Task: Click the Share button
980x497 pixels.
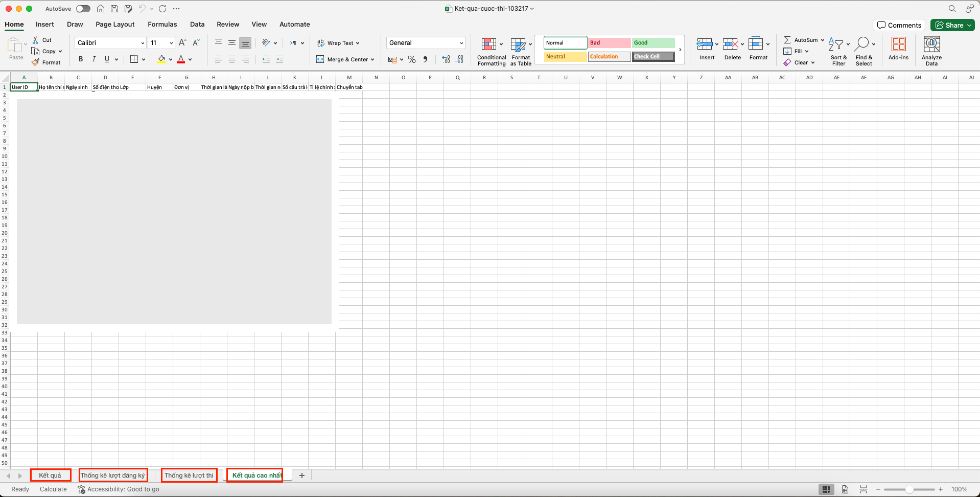Action: click(x=952, y=25)
